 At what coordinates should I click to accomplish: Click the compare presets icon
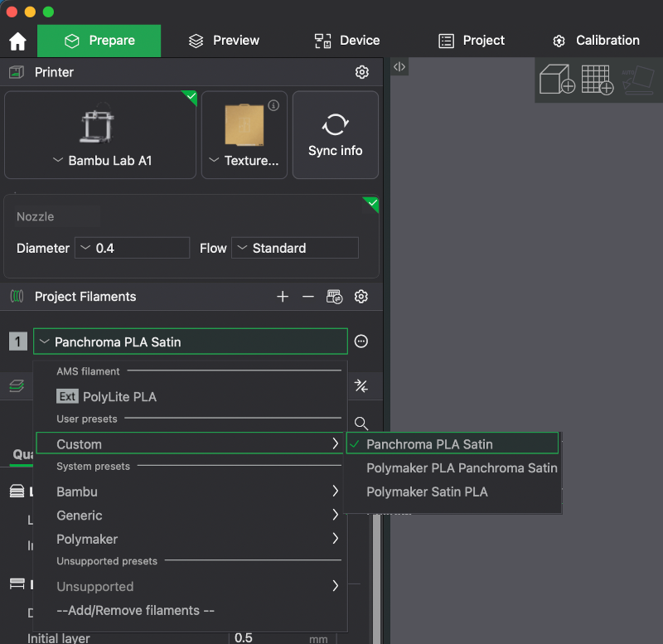pyautogui.click(x=361, y=385)
